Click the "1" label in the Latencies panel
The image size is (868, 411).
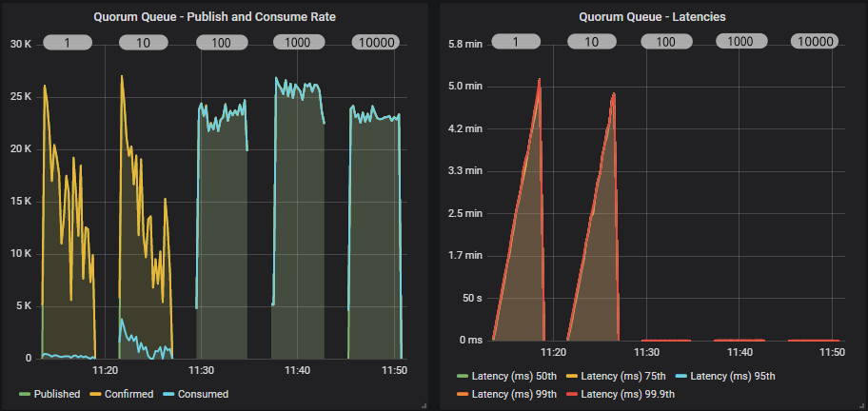tap(515, 42)
